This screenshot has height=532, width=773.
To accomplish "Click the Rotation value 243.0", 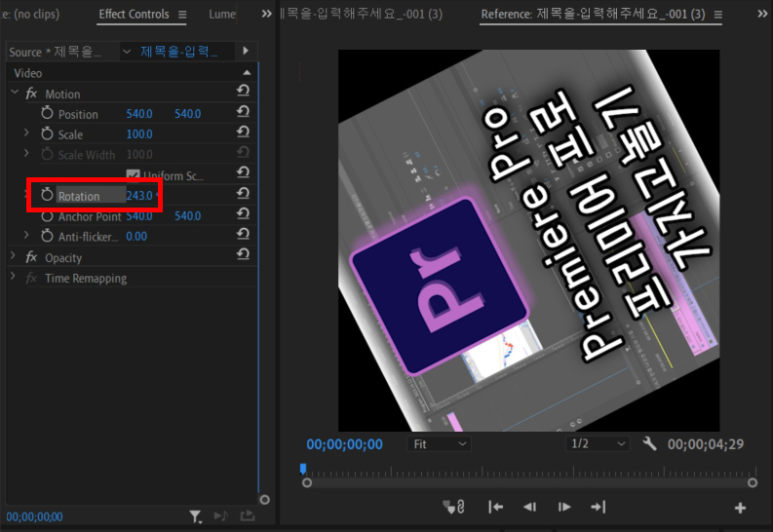I will pyautogui.click(x=139, y=196).
